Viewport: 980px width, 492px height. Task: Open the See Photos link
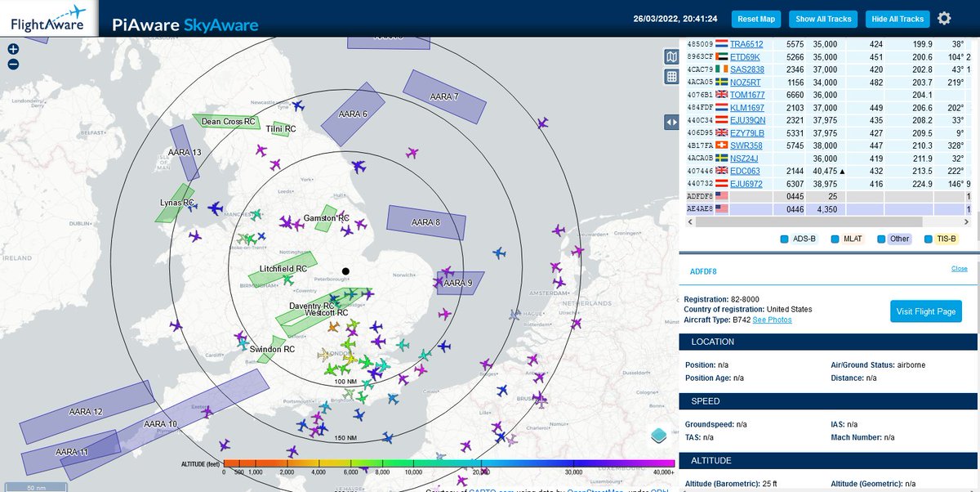click(772, 320)
